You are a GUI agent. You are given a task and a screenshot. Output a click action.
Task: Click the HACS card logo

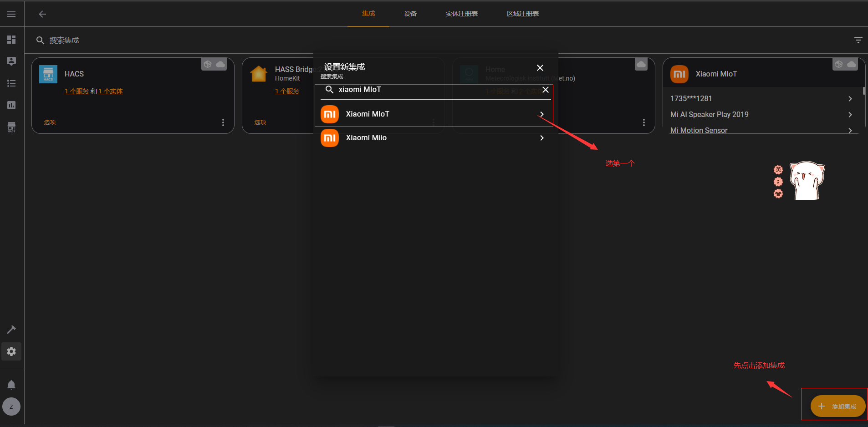point(48,74)
